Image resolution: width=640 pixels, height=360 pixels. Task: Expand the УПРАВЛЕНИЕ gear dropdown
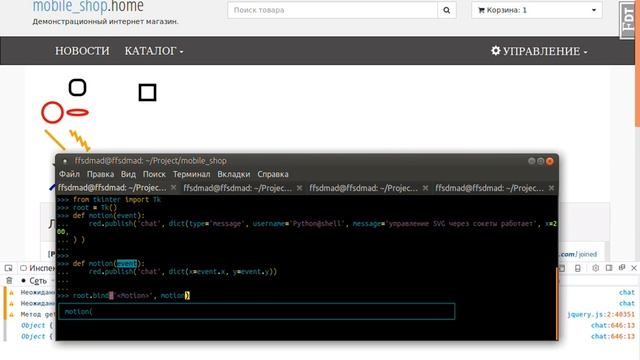539,51
